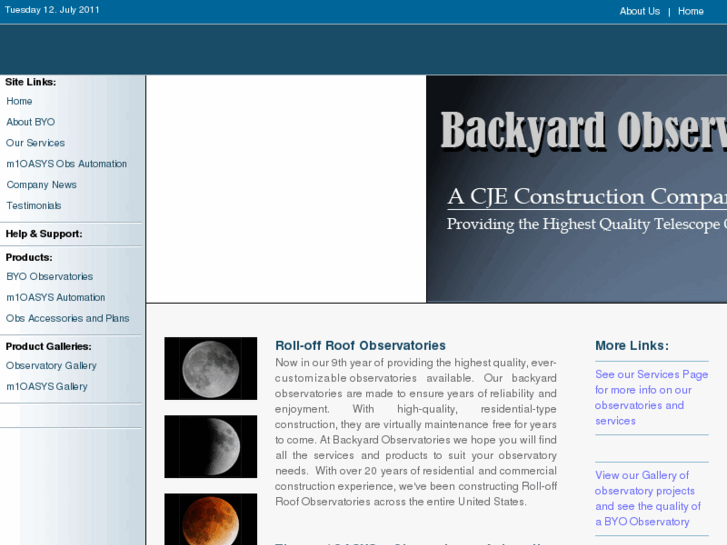Click the 'More Links:' heading
727x545 pixels.
[x=632, y=346]
